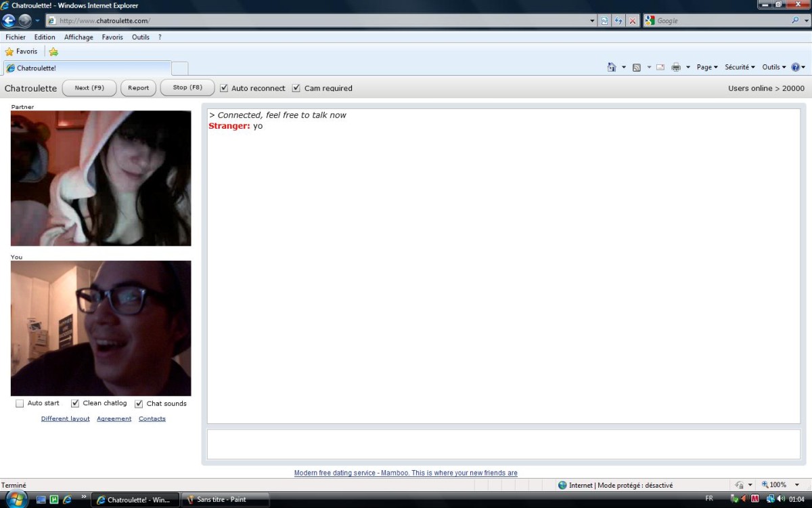812x508 pixels.
Task: Open the Edition menu
Action: 45,37
